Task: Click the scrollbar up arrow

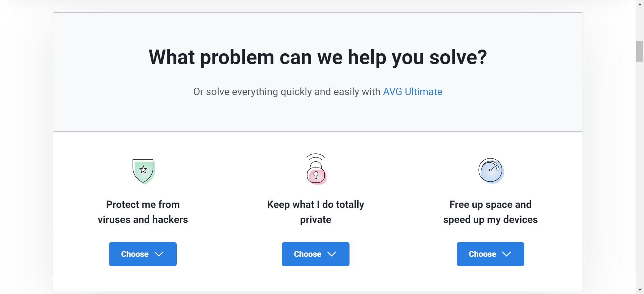Action: click(x=640, y=4)
